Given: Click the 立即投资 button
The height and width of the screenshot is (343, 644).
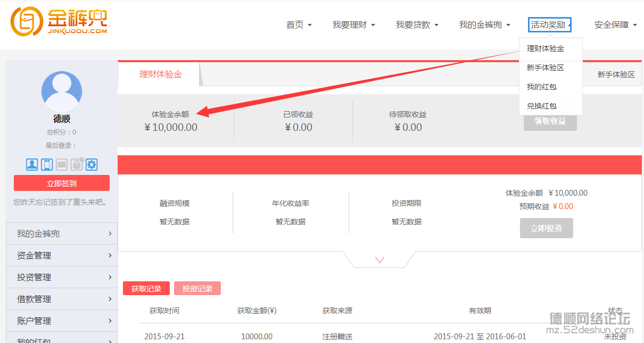Looking at the screenshot, I should [x=546, y=228].
